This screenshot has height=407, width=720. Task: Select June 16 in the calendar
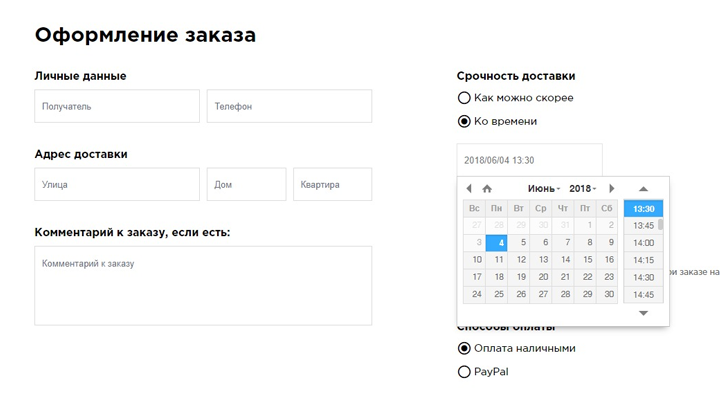click(607, 260)
